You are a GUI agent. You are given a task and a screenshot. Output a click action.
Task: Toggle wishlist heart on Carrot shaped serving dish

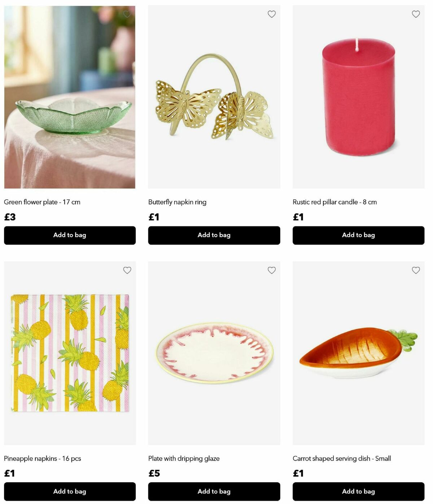pos(416,270)
